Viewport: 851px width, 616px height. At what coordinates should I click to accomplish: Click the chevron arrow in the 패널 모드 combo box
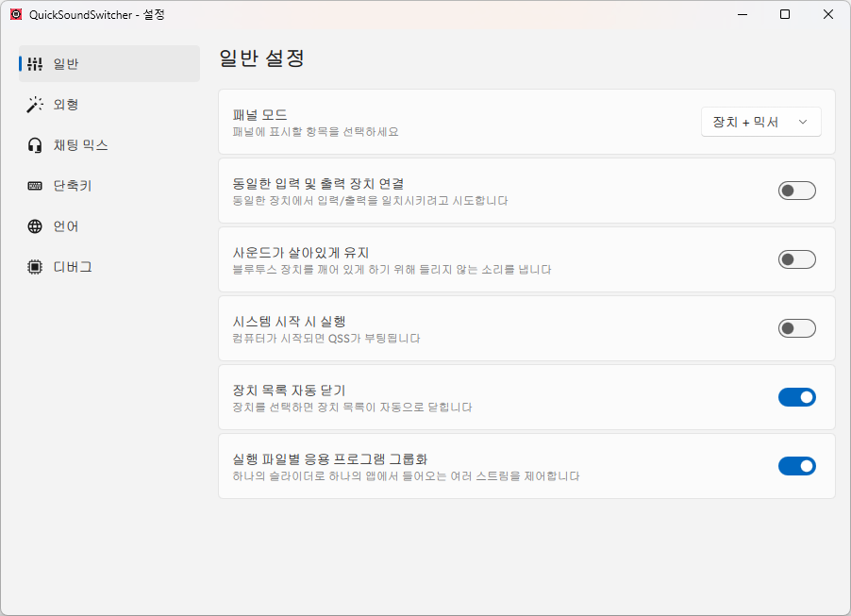pyautogui.click(x=803, y=122)
